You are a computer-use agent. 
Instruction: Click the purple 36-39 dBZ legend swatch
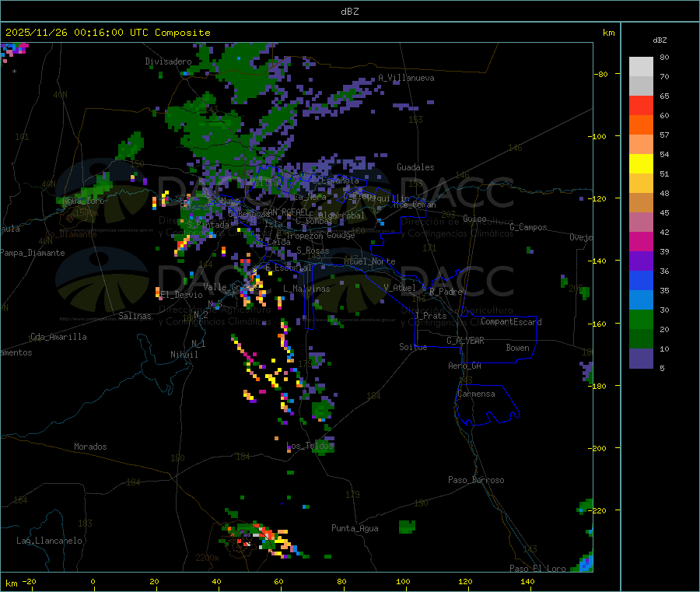pos(641,261)
